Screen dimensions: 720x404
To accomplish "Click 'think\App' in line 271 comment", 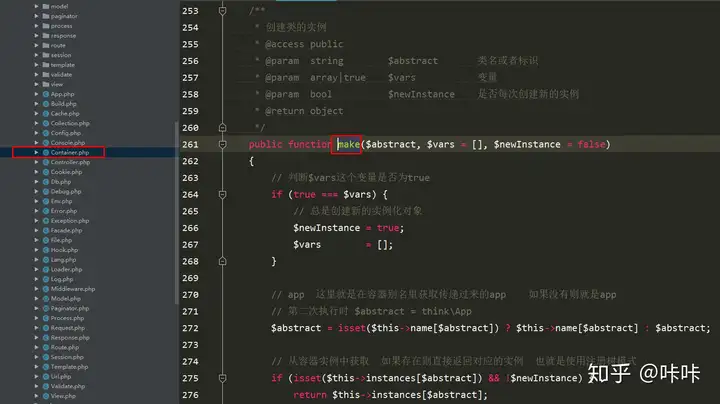I will 447,311.
